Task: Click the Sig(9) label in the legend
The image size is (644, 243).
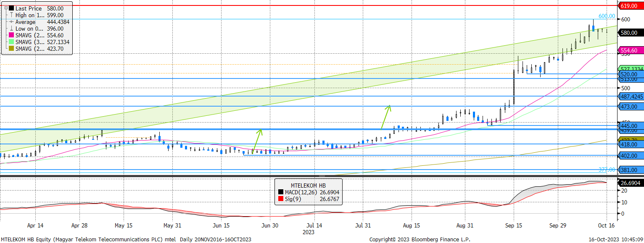Action: 293,199
